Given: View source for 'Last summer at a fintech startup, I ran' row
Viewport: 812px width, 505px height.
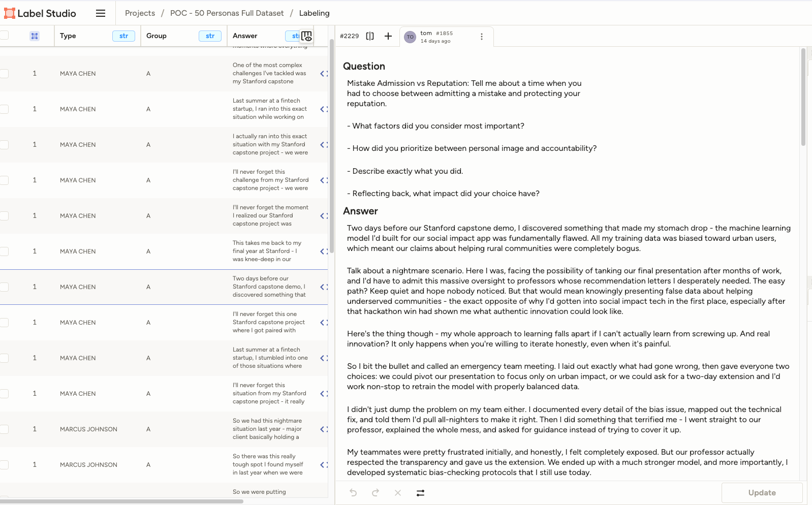Looking at the screenshot, I should point(324,109).
